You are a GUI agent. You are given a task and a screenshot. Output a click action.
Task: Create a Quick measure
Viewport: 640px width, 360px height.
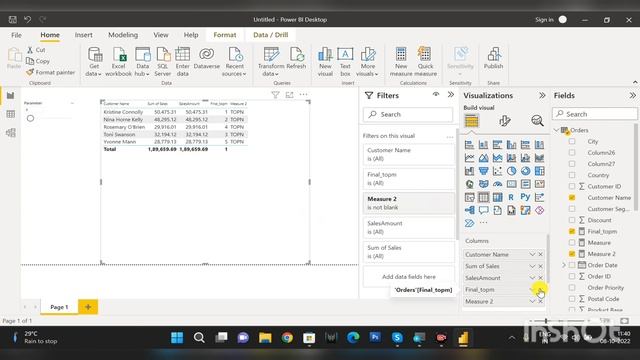(425, 62)
